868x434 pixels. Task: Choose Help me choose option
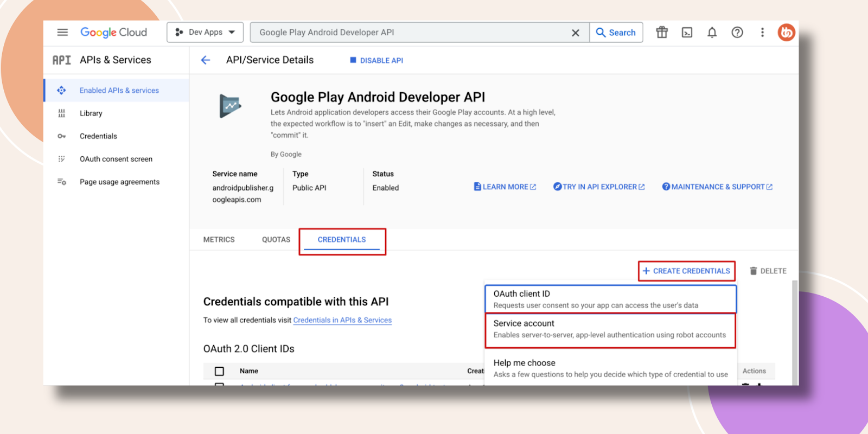click(610, 368)
